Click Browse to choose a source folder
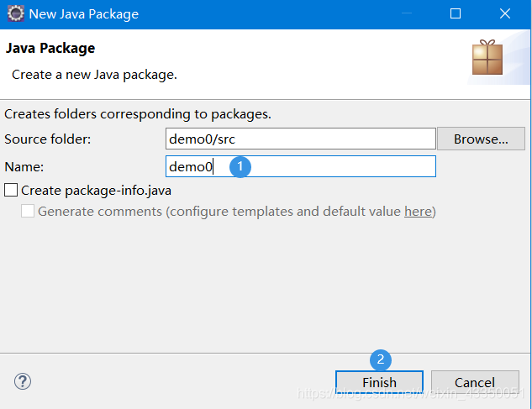This screenshot has width=532, height=409. coord(481,139)
